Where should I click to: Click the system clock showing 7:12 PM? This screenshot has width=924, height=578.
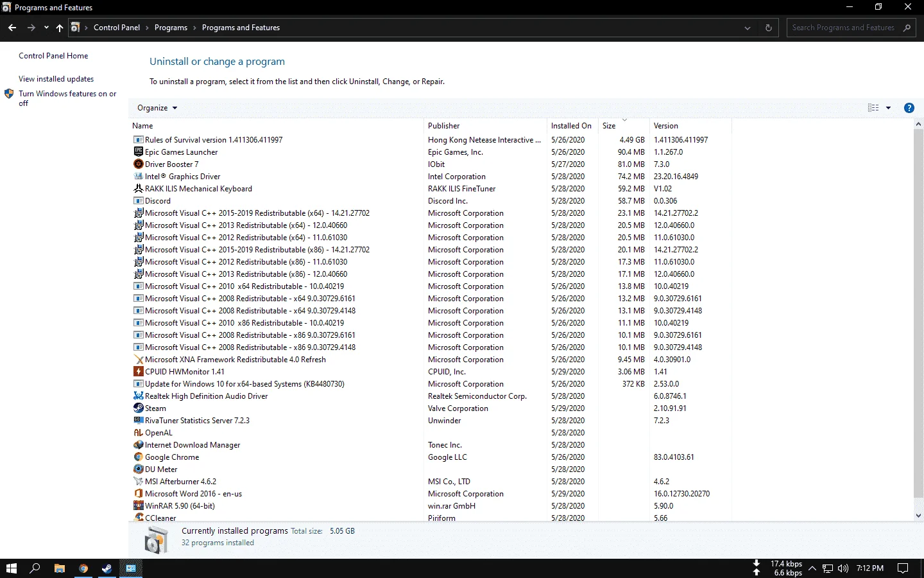coord(870,568)
